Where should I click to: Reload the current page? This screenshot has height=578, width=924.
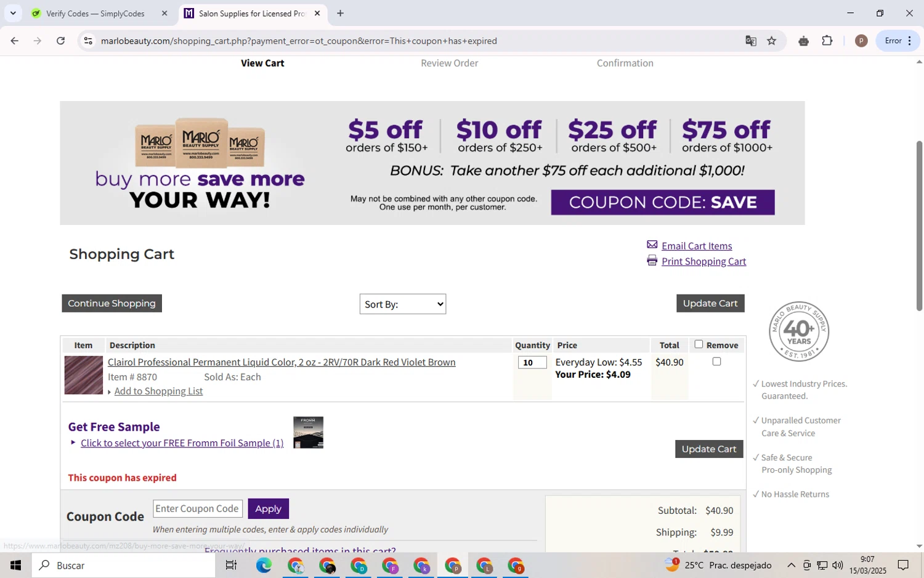click(60, 41)
